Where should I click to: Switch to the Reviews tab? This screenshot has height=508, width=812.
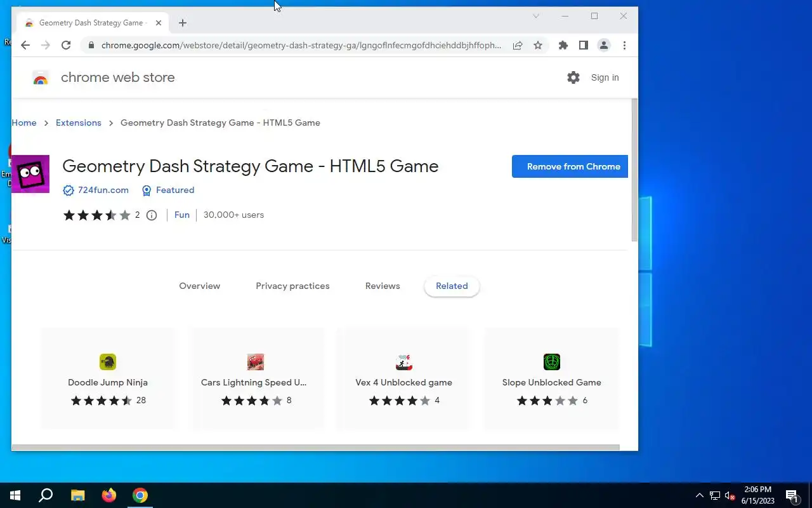(383, 286)
